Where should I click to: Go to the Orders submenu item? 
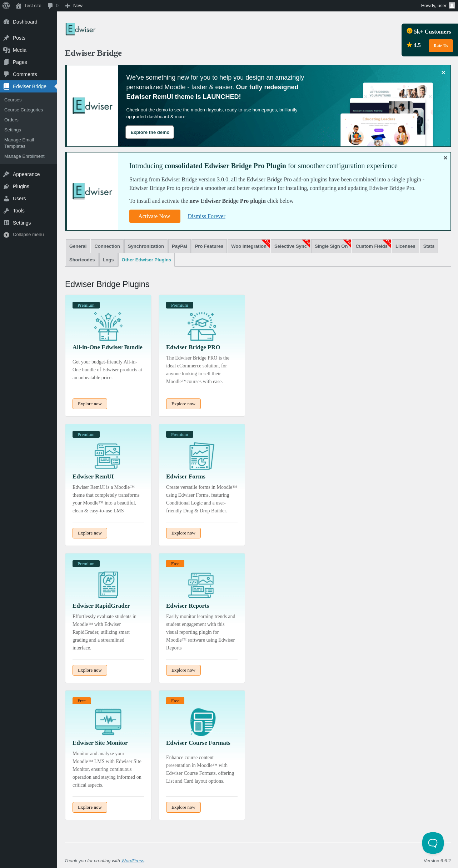[x=29, y=120]
